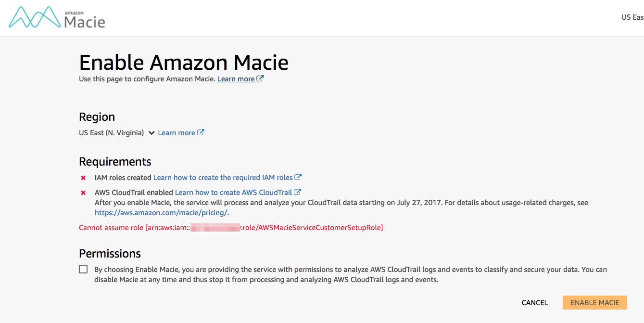Click red X icon next to IAM roles requirement
The height and width of the screenshot is (323, 644).
(83, 177)
